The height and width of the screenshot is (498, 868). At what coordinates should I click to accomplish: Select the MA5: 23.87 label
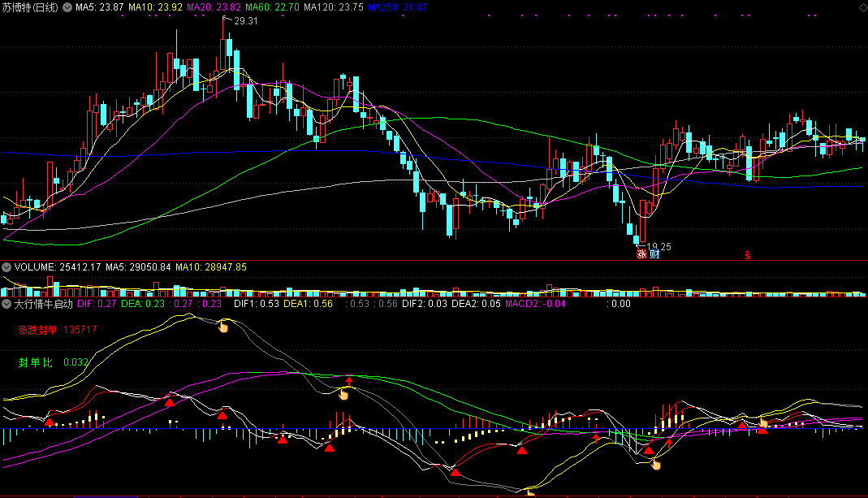click(x=100, y=7)
